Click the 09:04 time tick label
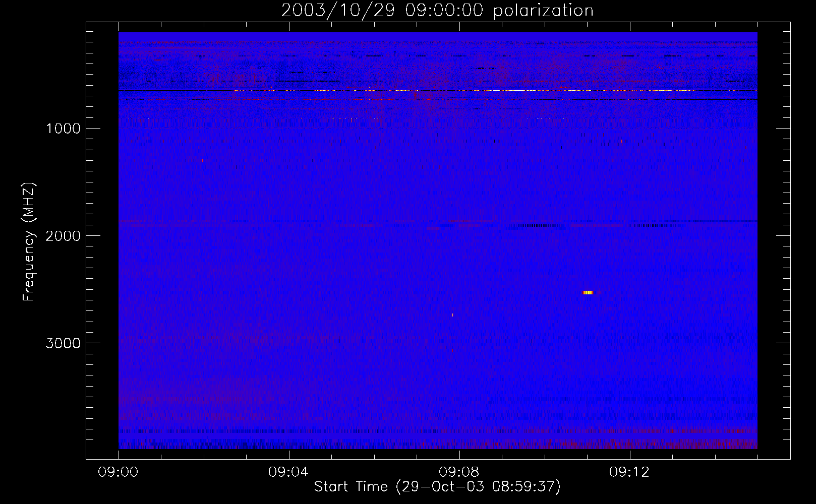The width and height of the screenshot is (816, 504). point(289,472)
